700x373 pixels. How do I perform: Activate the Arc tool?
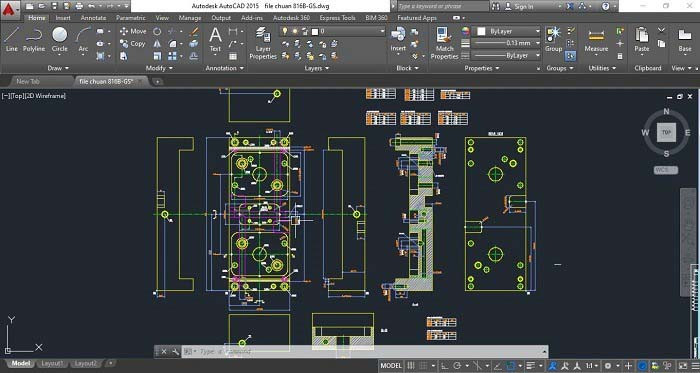(83, 39)
